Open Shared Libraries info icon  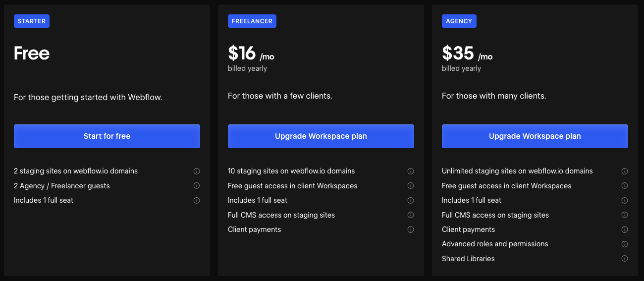point(625,259)
